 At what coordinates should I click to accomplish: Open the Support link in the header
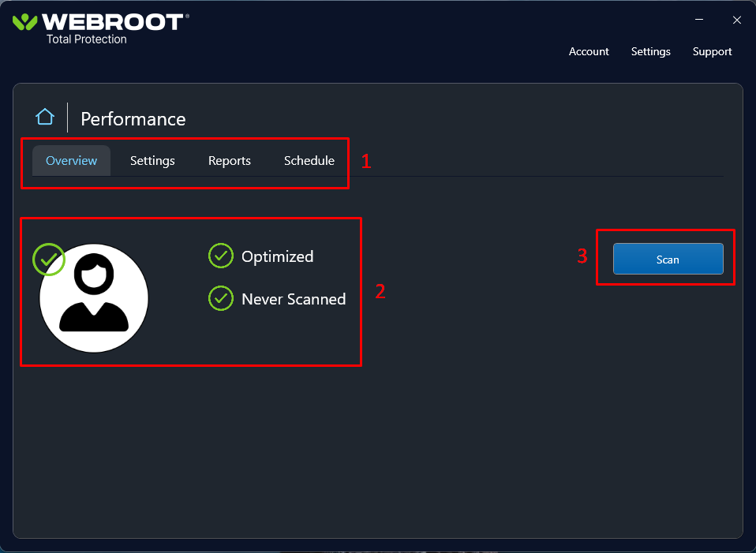click(712, 51)
